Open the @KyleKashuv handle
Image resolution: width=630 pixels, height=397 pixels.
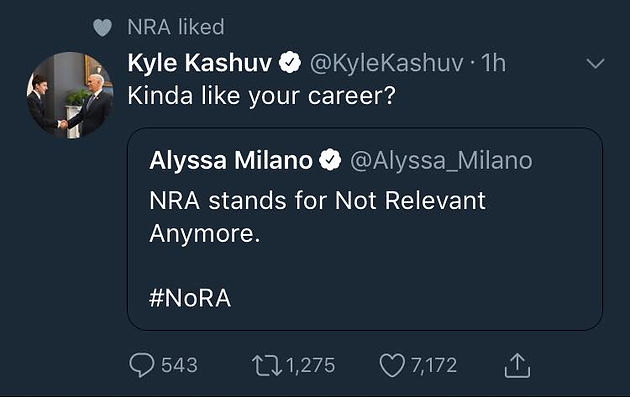[386, 63]
